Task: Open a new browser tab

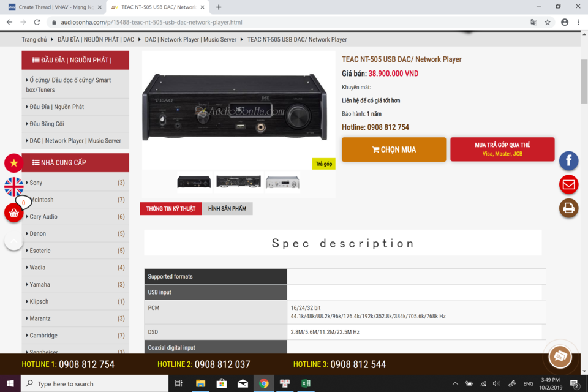Action: [x=219, y=7]
